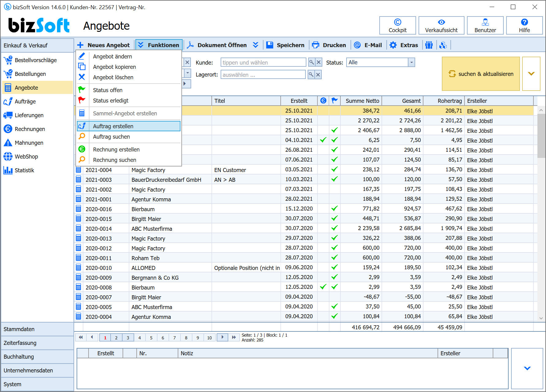Expand the Buchhaltung section
This screenshot has height=392, width=546.
click(x=37, y=357)
